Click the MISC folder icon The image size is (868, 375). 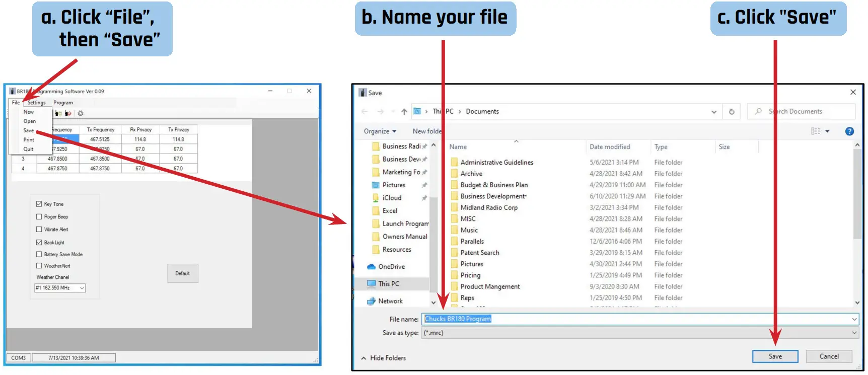pyautogui.click(x=454, y=219)
